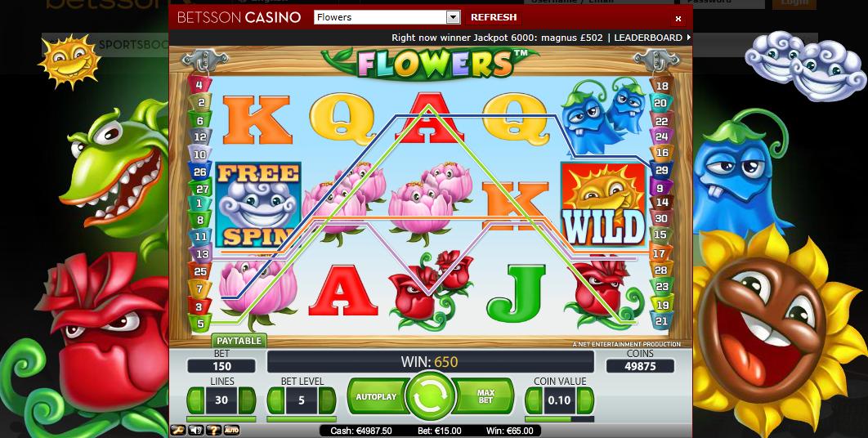Toggle AUTO icon in bottom toolbar
Viewport: 868px width, 438px height.
[x=232, y=430]
